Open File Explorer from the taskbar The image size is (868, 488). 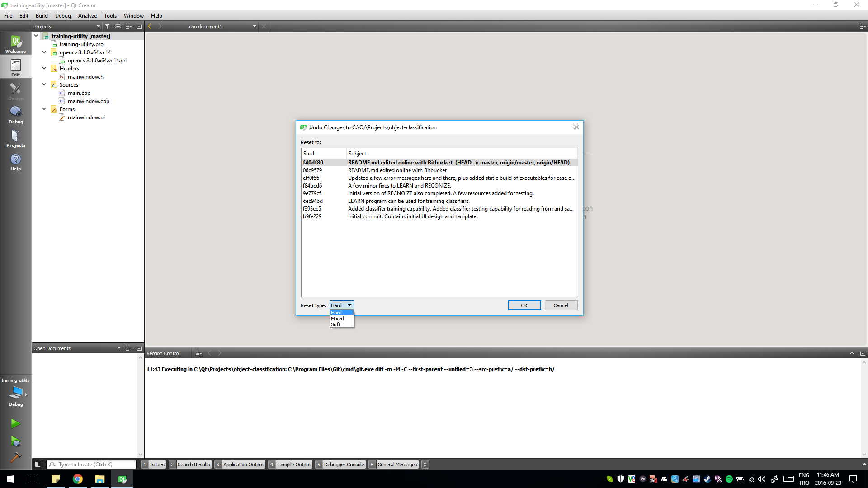[99, 479]
